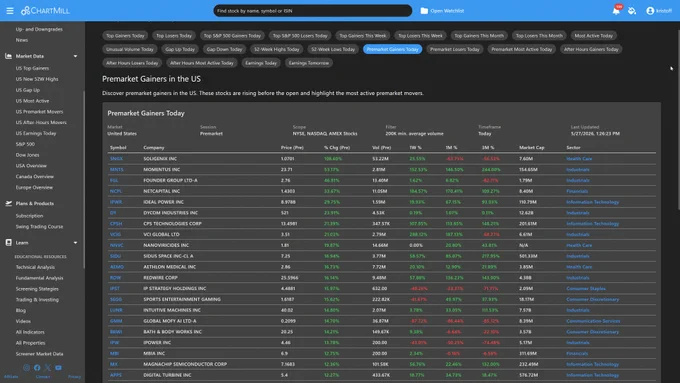Open the MNTS symbol link
The height and width of the screenshot is (383, 680).
tap(117, 170)
